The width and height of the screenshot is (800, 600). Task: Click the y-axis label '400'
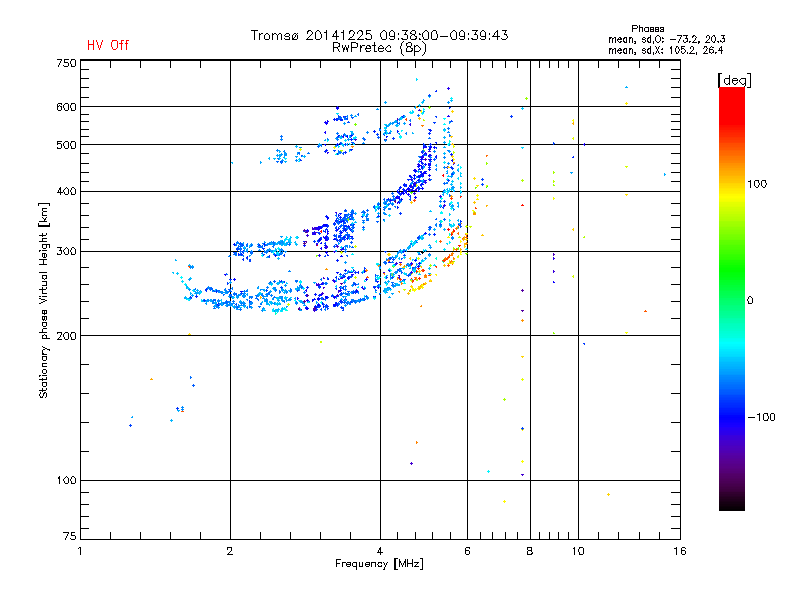[67, 192]
